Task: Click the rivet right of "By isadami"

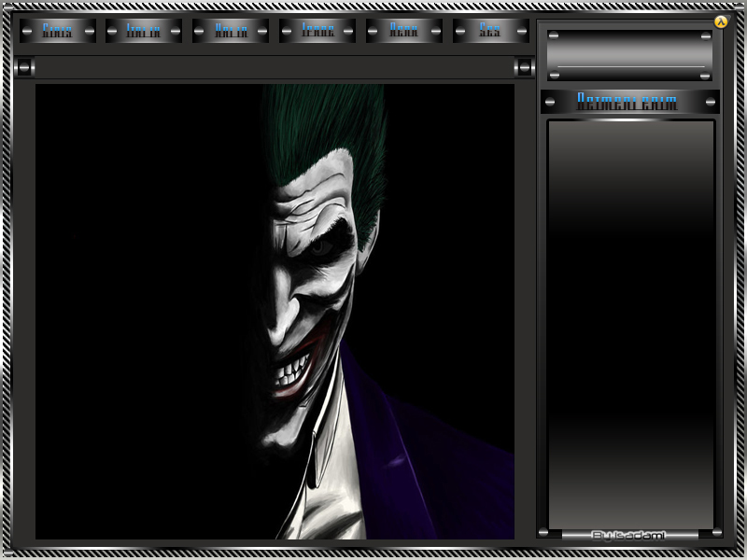Action: [x=715, y=533]
